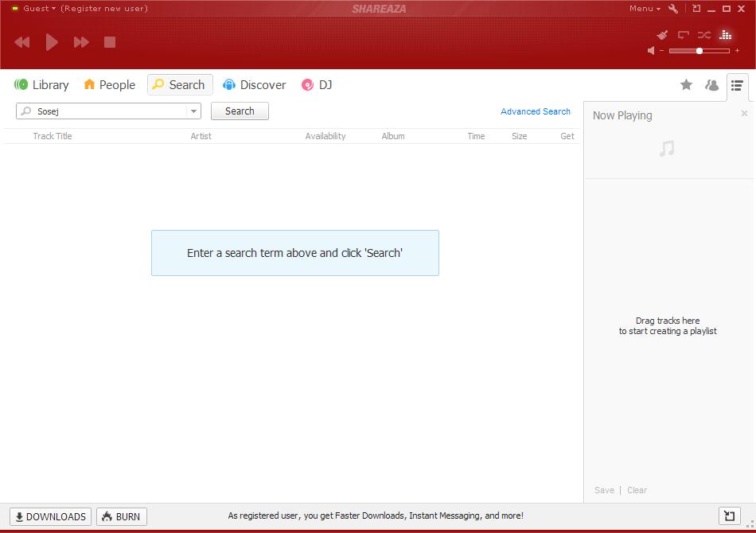Sort by Size column header

pos(520,136)
